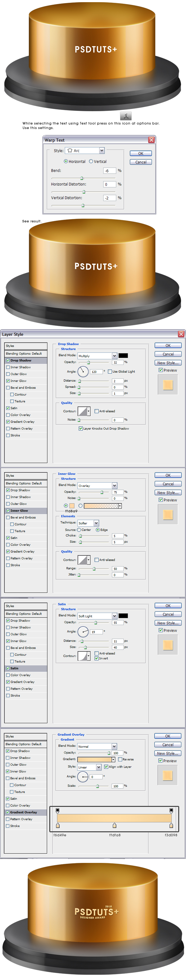
Task: Select the left opacity stop on gradient bar
Action: coord(58,811)
